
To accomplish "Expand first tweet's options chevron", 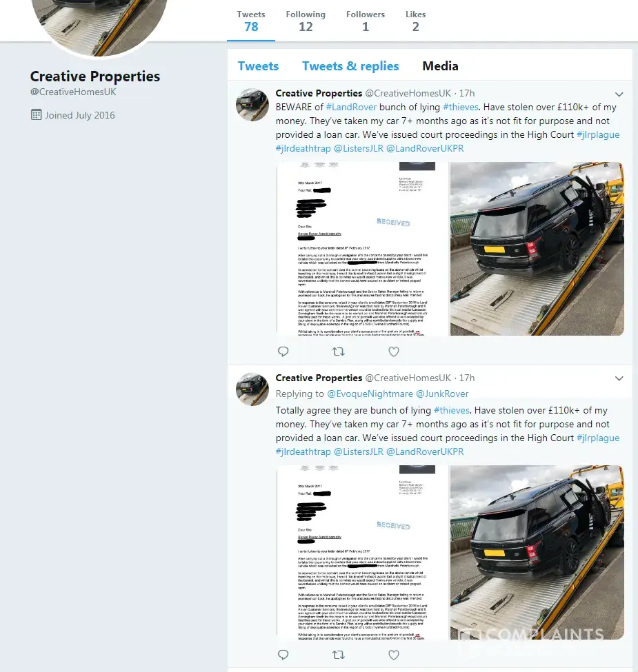I will pos(619,94).
